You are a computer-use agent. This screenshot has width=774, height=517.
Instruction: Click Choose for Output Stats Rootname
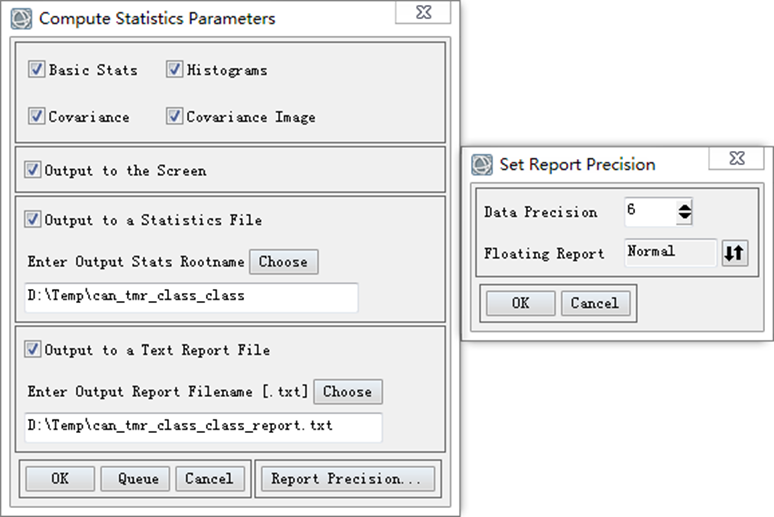[x=283, y=262]
